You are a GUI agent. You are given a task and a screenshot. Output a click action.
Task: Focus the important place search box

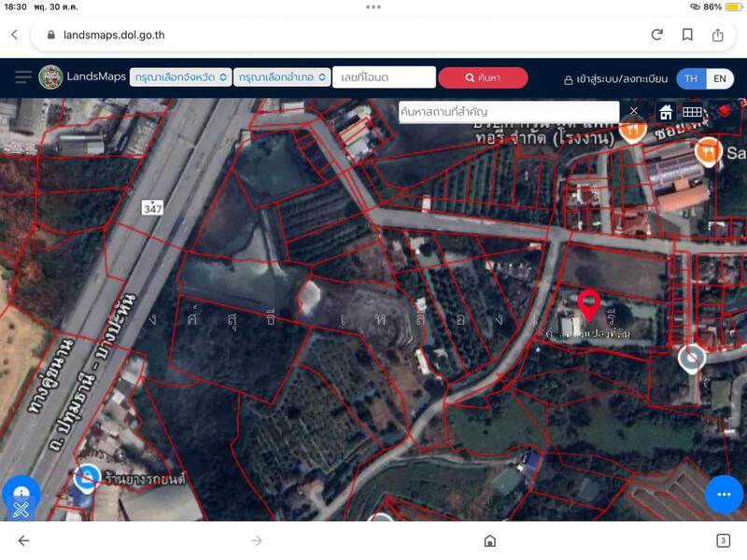coord(509,112)
